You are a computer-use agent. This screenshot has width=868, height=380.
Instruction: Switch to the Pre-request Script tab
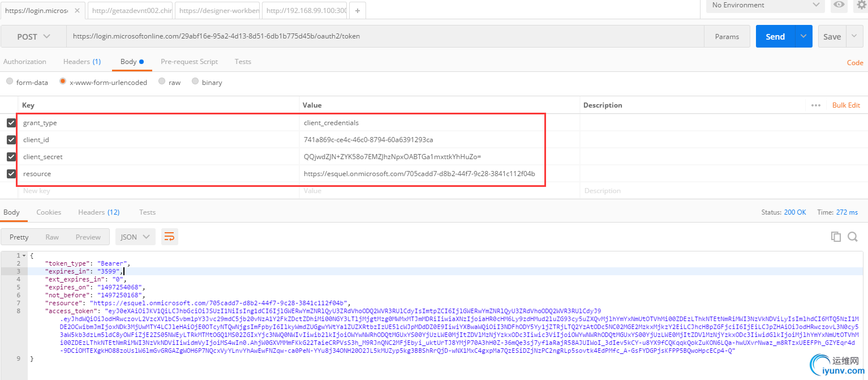point(189,62)
